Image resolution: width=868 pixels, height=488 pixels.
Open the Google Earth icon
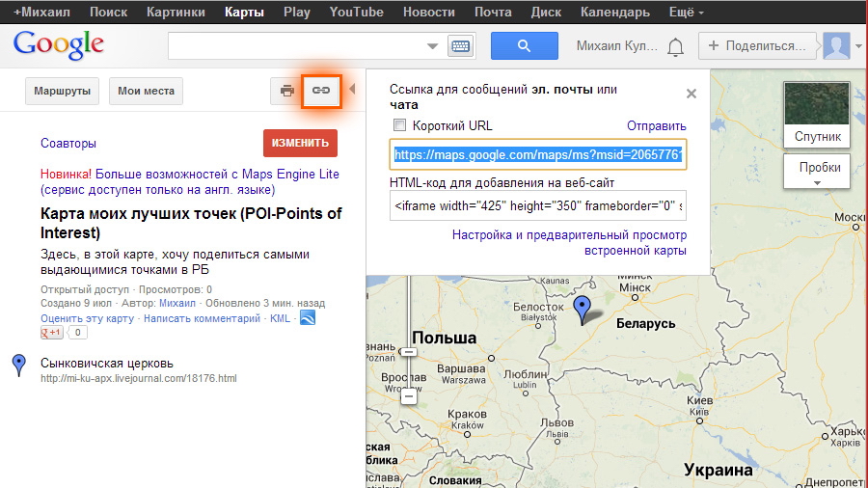[308, 317]
